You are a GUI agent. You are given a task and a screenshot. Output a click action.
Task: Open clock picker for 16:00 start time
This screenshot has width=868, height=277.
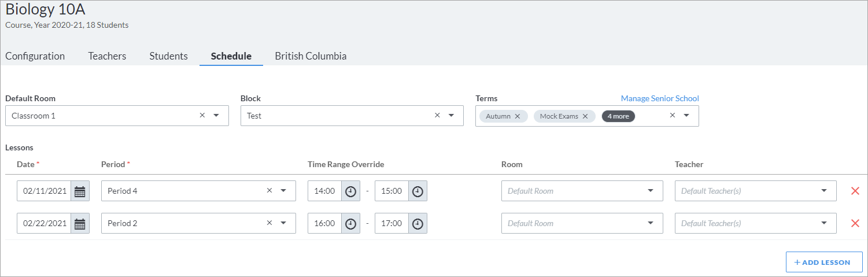(350, 224)
